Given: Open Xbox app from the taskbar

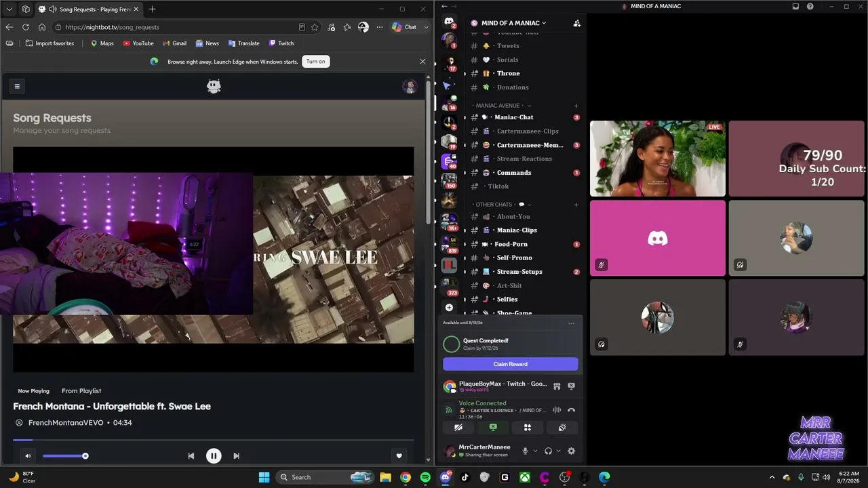Looking at the screenshot, I should 525,477.
